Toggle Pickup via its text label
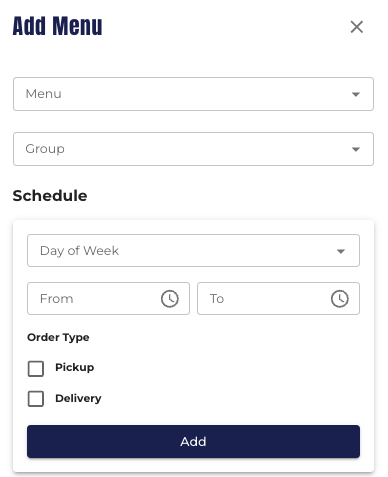Screen dimensions: 388x477 pyautogui.click(x=75, y=367)
